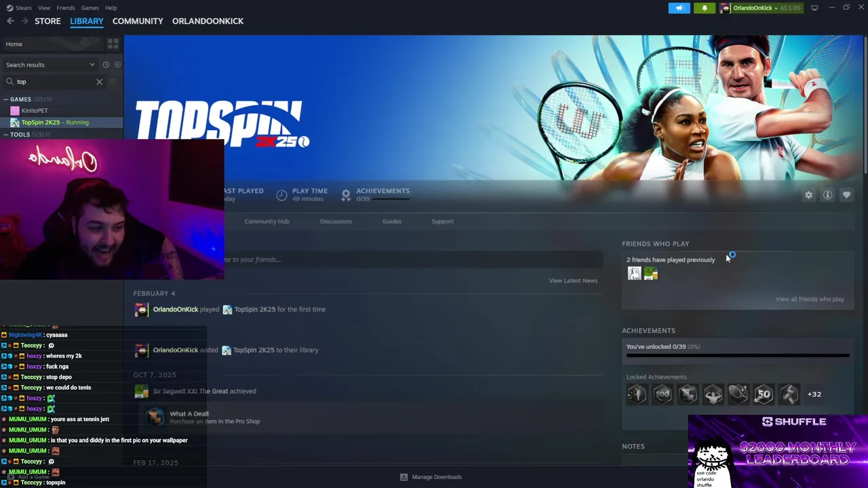Go to the COMMUNITY tab
Viewport: 868px width, 488px height.
[x=138, y=21]
